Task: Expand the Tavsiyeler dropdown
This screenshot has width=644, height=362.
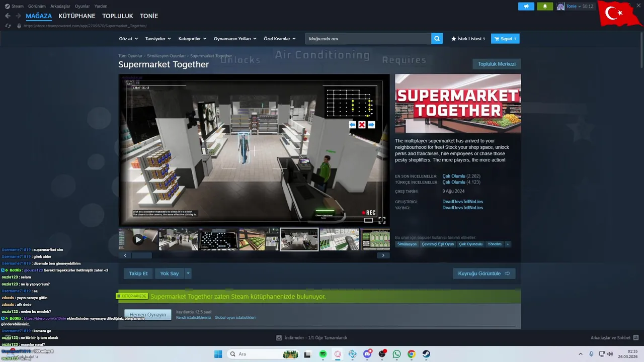Action: tap(158, 39)
